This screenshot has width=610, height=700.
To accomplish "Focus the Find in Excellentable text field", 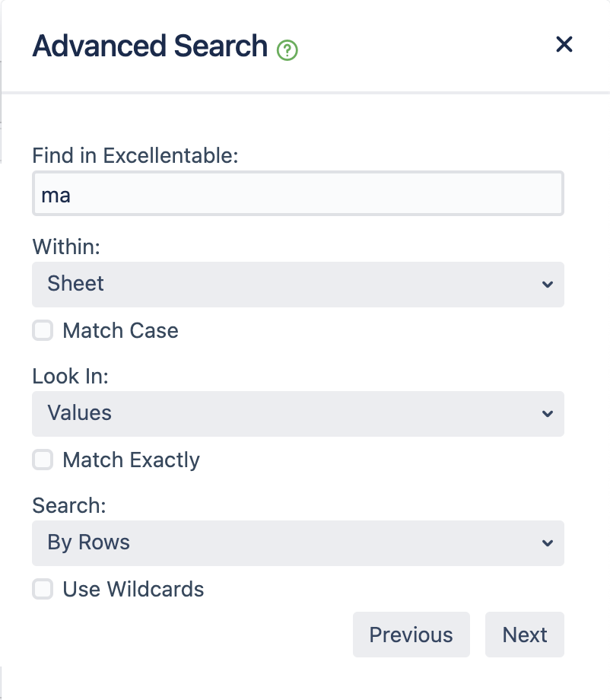I will click(297, 194).
